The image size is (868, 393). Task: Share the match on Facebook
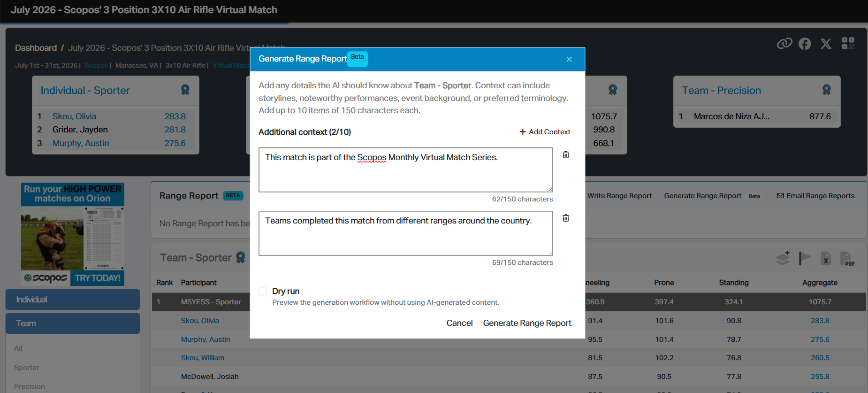pos(805,44)
